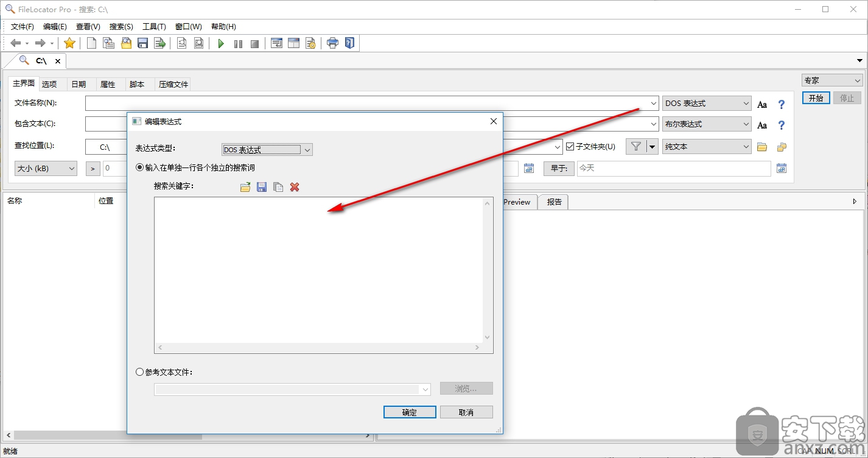The width and height of the screenshot is (868, 458).
Task: Open the 编辑(E) menu
Action: [x=55, y=27]
